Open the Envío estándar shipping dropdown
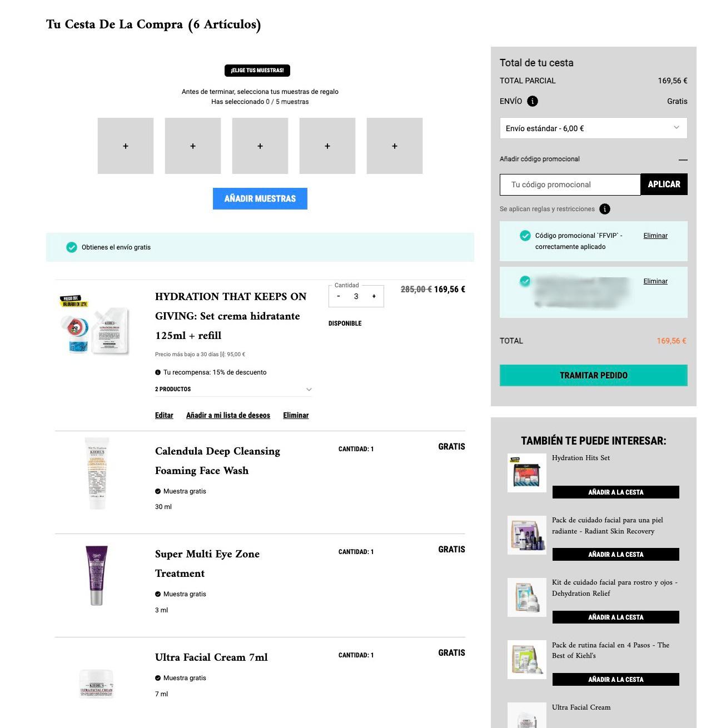The image size is (716, 728). (x=593, y=128)
